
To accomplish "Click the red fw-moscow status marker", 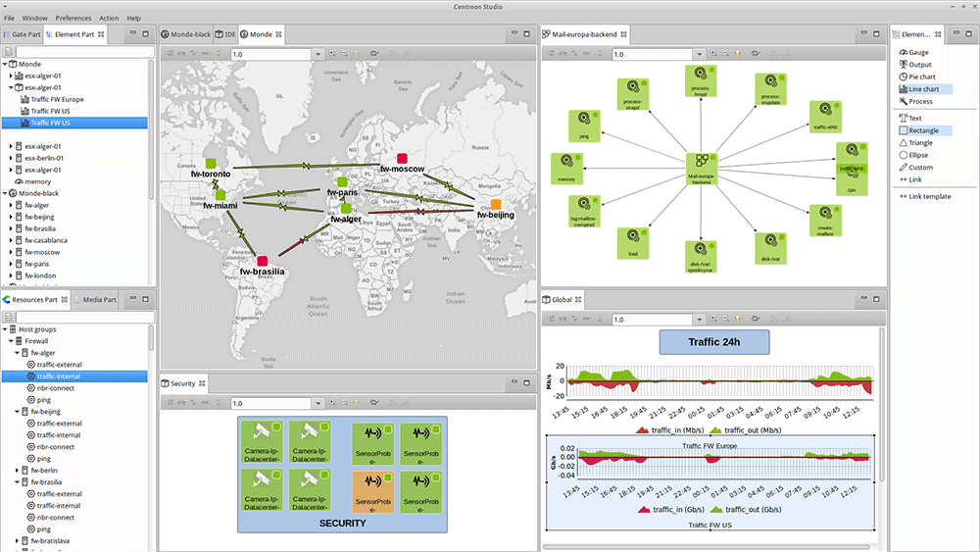I will pos(402,158).
